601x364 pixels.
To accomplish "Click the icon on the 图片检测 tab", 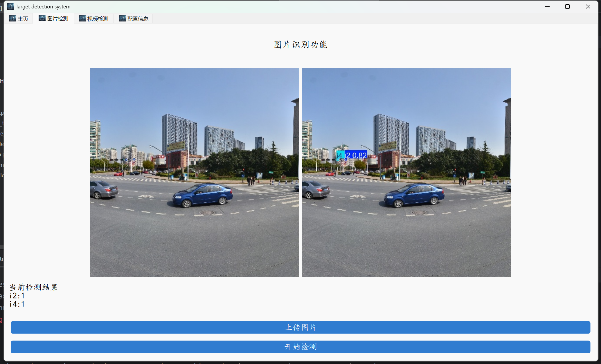I will 42,18.
